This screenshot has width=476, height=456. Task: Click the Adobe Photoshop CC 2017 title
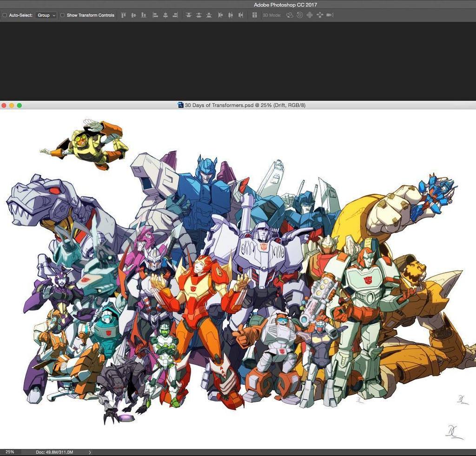[285, 5]
